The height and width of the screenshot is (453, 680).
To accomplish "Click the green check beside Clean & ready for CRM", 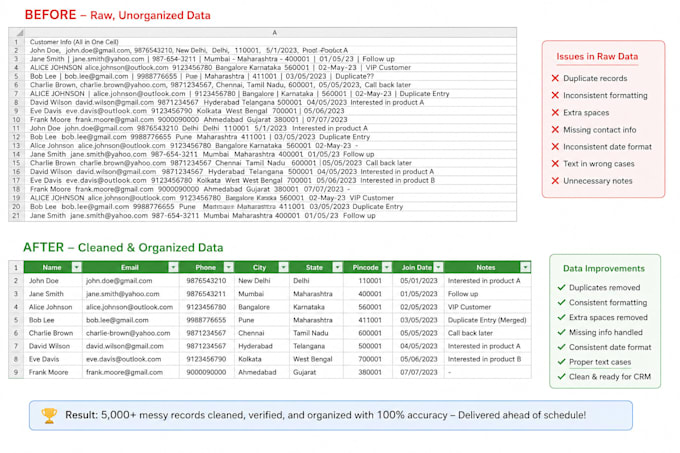I will point(562,376).
